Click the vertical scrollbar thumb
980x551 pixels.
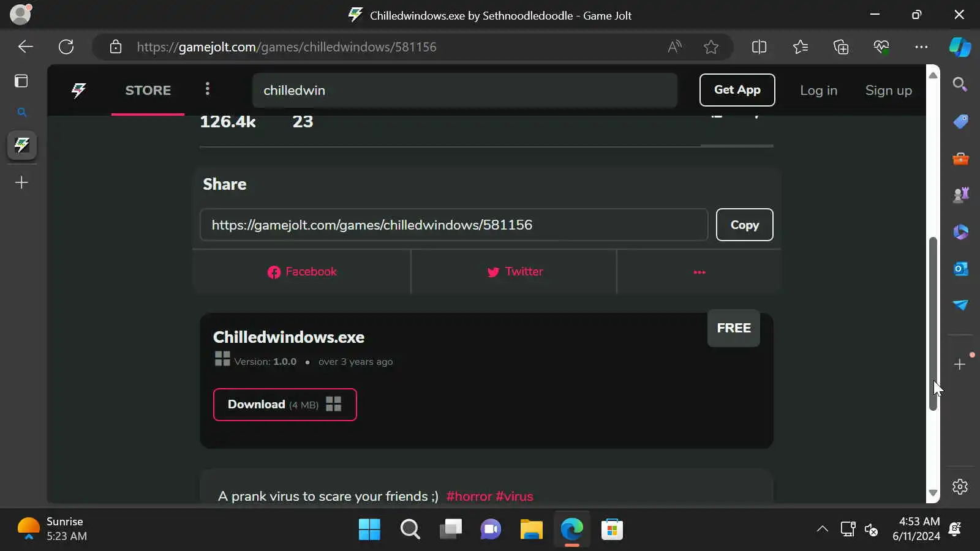point(933,323)
